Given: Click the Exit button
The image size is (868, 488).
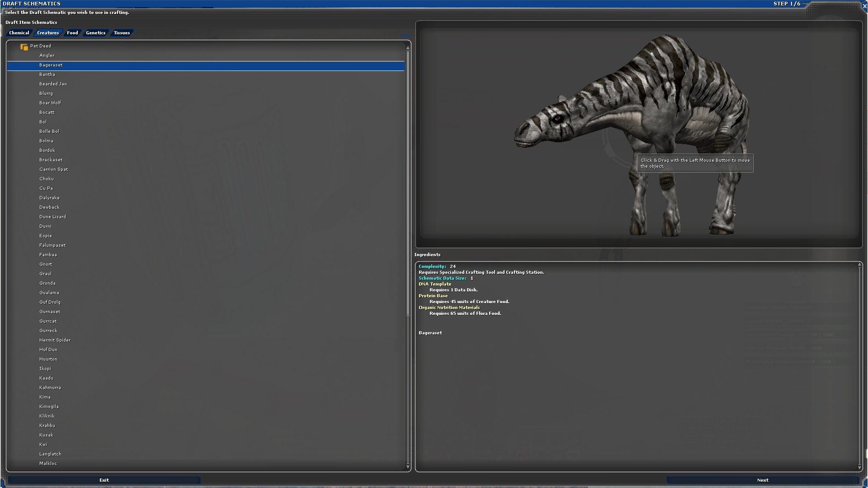Looking at the screenshot, I should (x=104, y=480).
